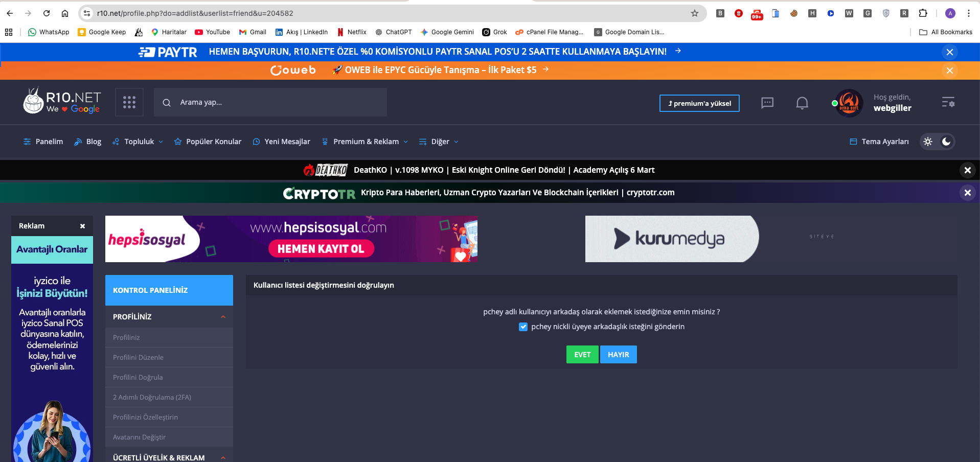Open the ChatGPT bookmark

point(393,32)
